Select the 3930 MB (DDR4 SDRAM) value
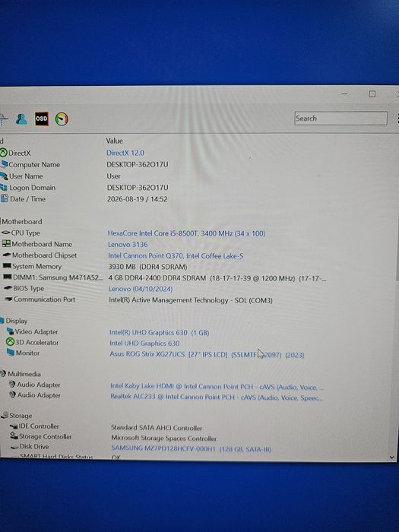Viewport: 399px width, 532px height. pos(147,267)
